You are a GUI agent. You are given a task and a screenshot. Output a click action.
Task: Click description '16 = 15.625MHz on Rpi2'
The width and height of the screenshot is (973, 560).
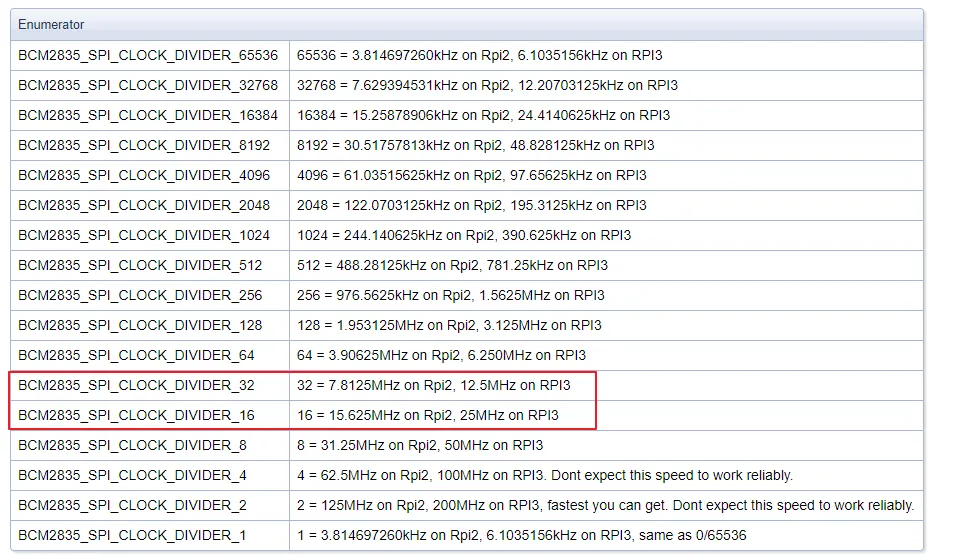428,415
